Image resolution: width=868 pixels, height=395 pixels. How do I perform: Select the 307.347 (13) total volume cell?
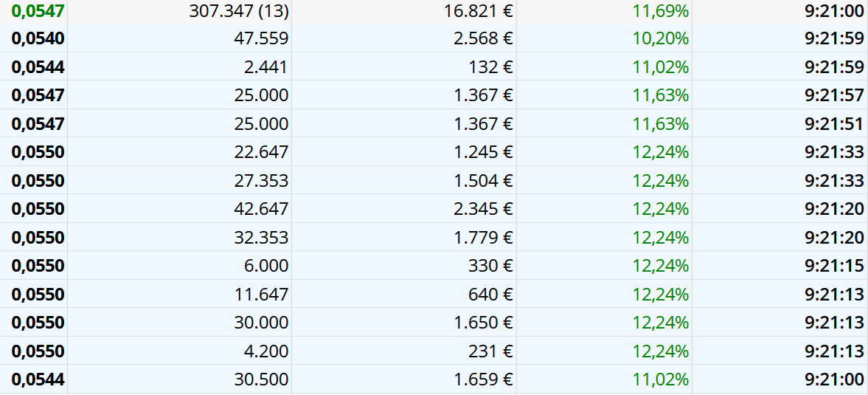coord(238,11)
